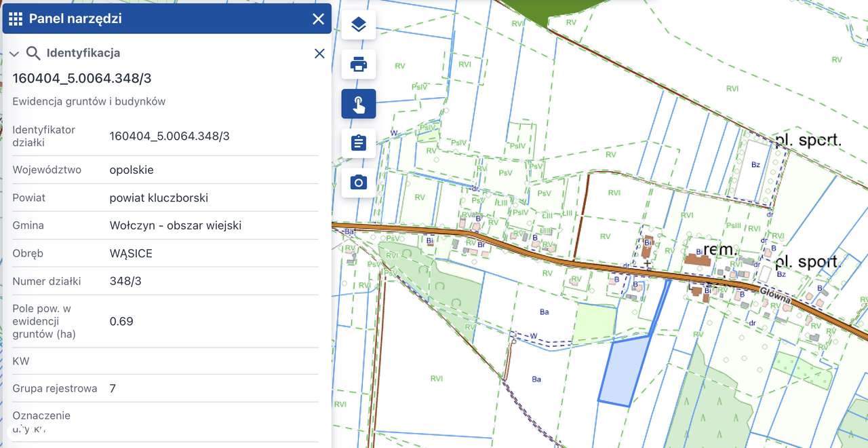
Task: Close the Identyfikacja section
Action: pyautogui.click(x=319, y=53)
